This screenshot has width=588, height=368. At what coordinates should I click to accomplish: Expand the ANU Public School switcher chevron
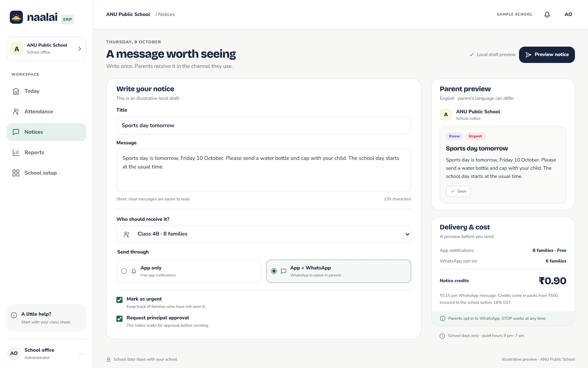coord(80,49)
